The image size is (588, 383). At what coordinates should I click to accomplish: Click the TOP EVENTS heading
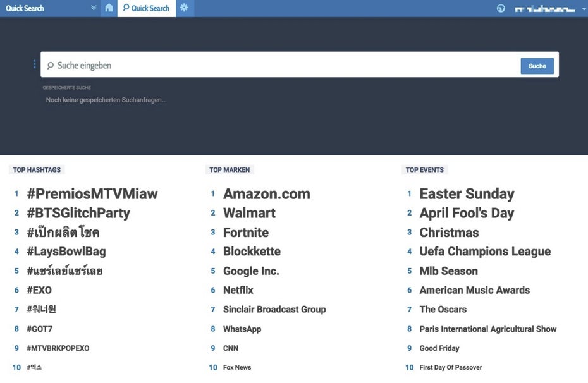(x=424, y=170)
